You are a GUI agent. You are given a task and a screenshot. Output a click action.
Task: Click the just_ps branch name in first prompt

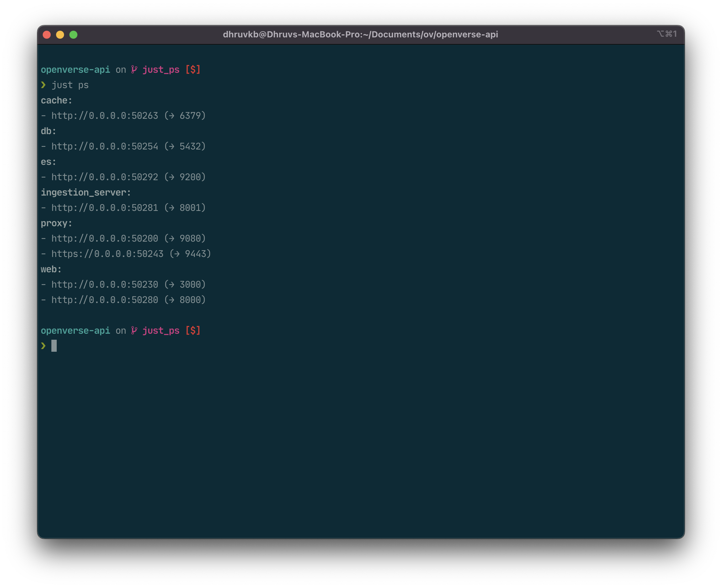pos(161,69)
